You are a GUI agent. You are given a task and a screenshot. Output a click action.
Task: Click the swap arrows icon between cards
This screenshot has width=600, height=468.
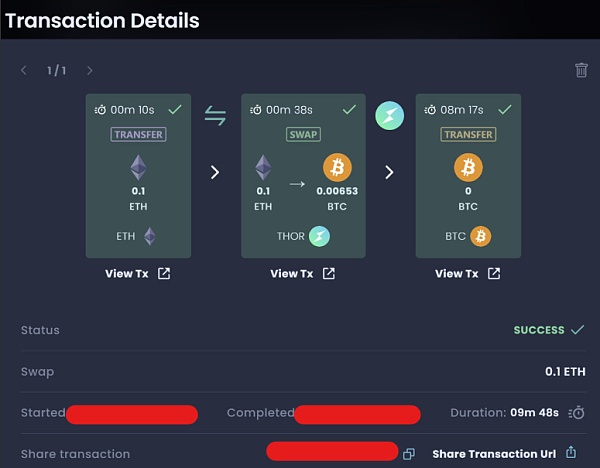point(215,116)
